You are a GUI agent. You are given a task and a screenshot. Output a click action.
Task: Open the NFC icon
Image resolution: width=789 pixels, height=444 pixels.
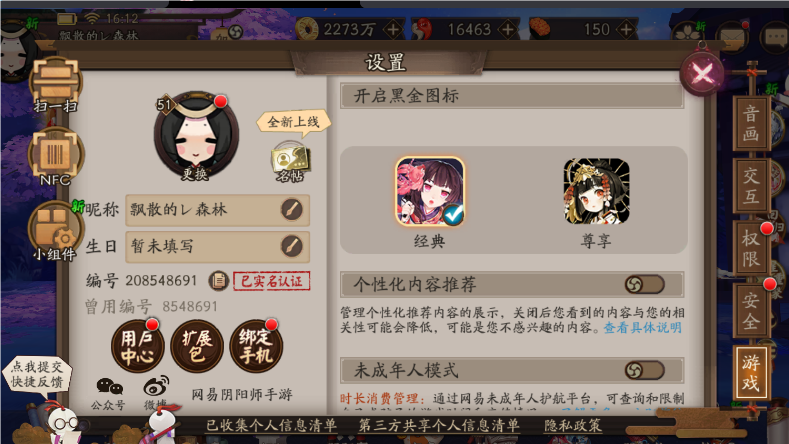55,156
